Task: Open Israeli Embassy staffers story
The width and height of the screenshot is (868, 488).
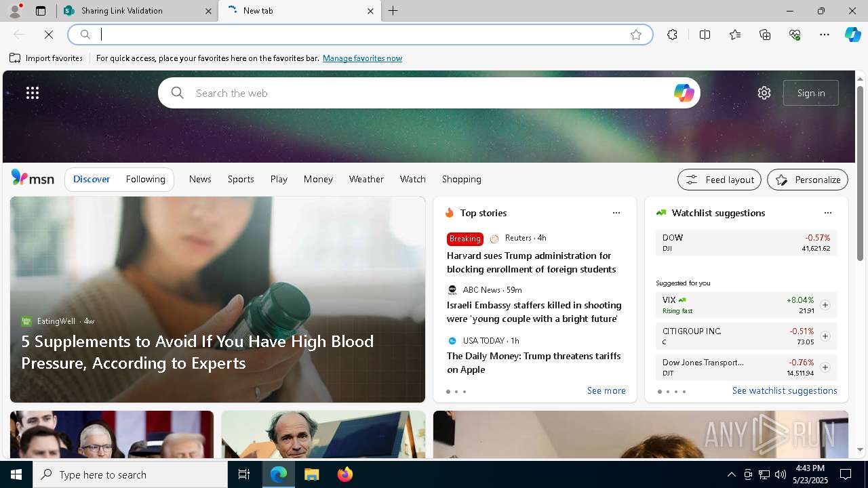Action: [534, 312]
